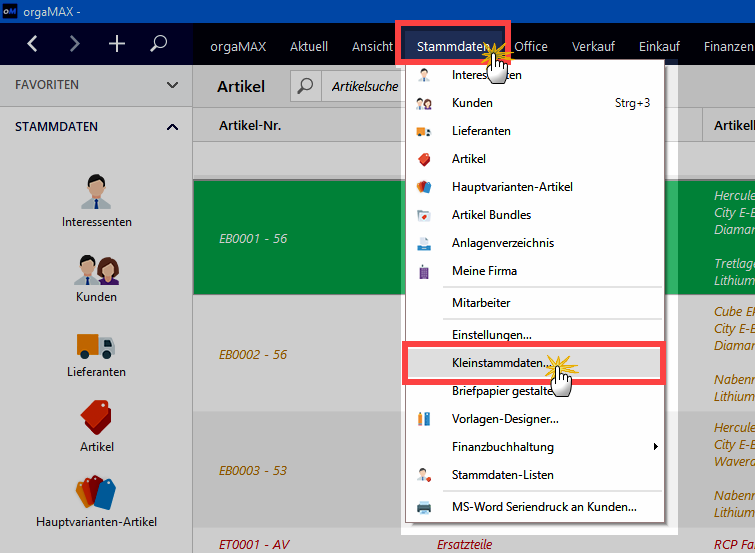
Task: Click the magnifier icon beside Artikelsuche
Action: pyautogui.click(x=305, y=86)
